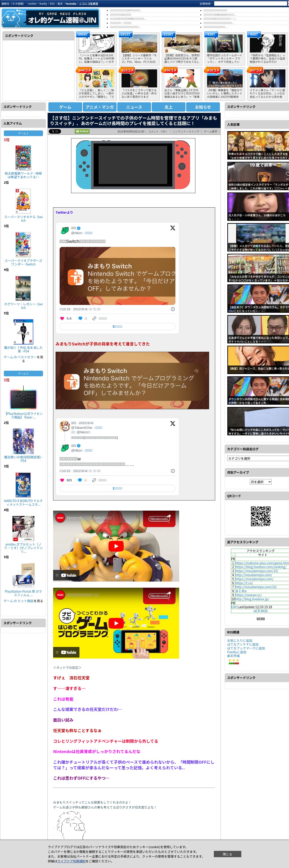289x868 pixels.
Task: Click the スーパーマリオRPG -Switch product link
Action: (x=23, y=219)
